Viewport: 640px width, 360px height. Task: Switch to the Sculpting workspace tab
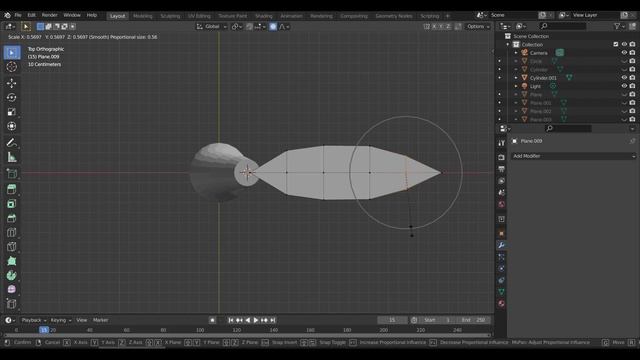click(170, 16)
